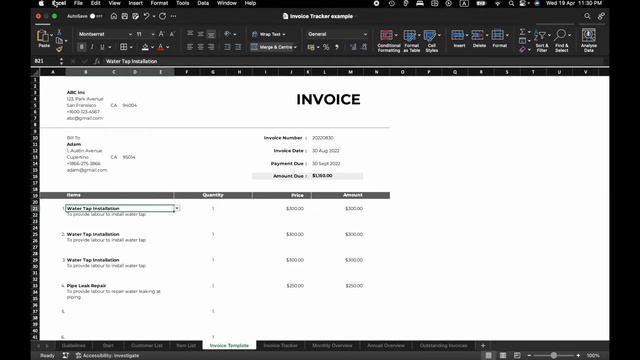Click the AutoSum sigma icon
Screen dimensions: 640x360
click(522, 32)
